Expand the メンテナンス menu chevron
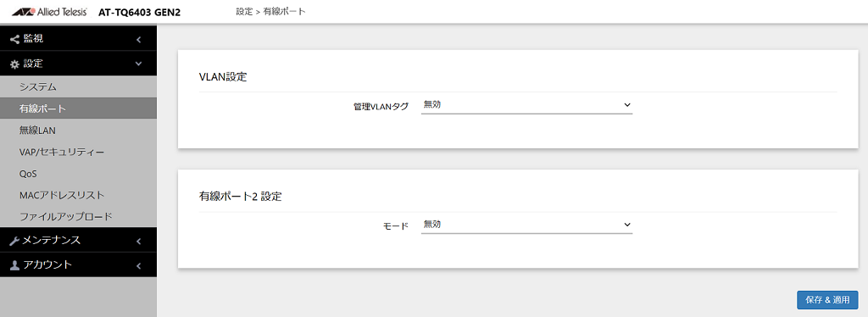 click(138, 242)
